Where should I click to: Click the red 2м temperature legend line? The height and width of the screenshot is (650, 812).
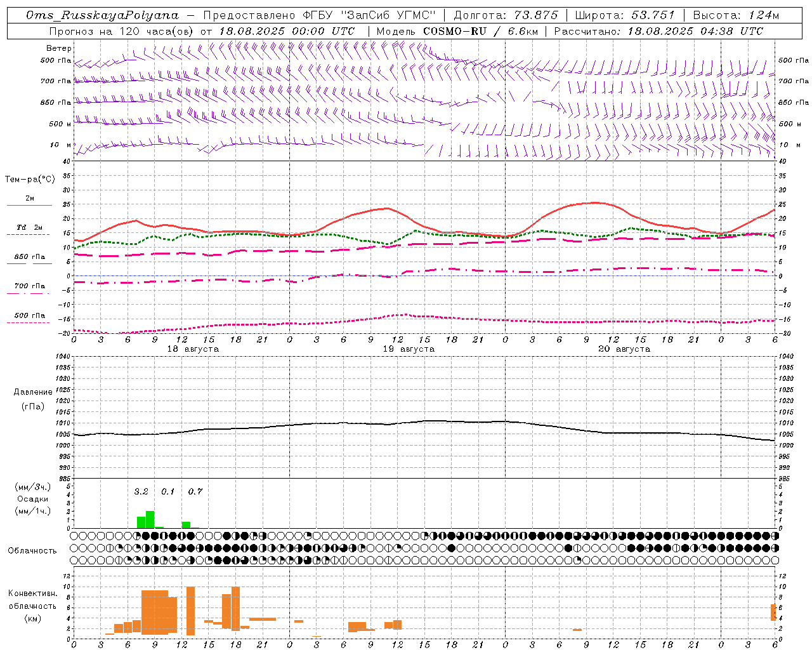pyautogui.click(x=29, y=206)
